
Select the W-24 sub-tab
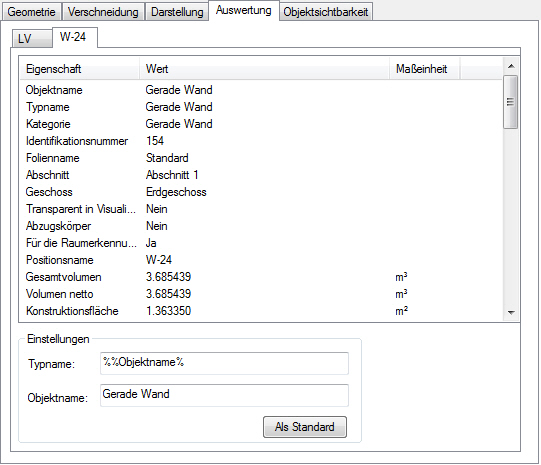[75, 37]
